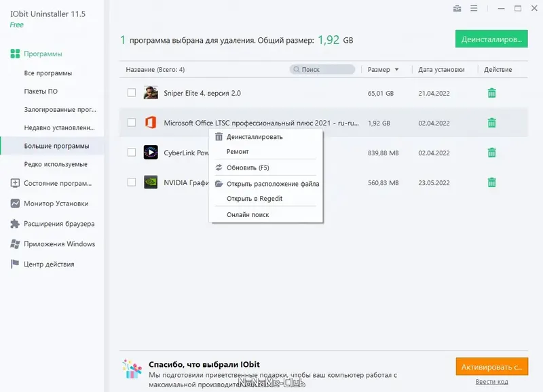Expand Состояние программ in the sidebar
This screenshot has width=543, height=392.
coord(57,183)
